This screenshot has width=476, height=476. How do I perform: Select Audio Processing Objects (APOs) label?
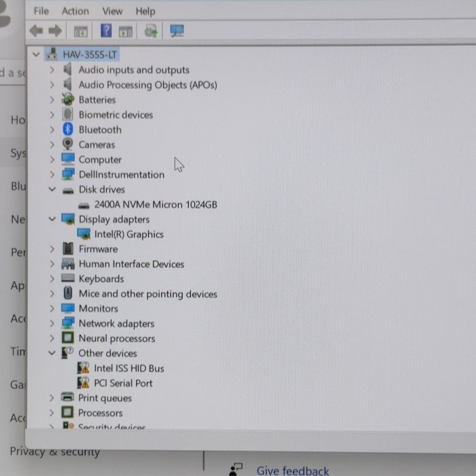[x=148, y=85]
